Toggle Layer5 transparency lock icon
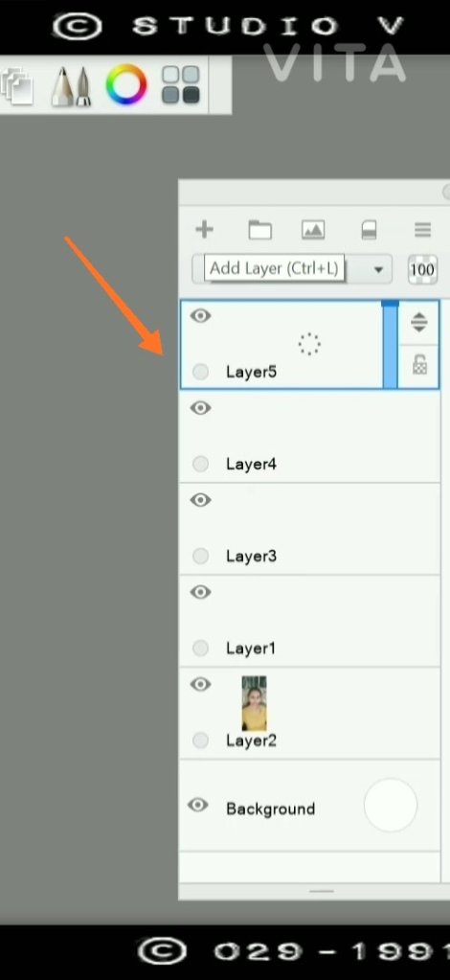The width and height of the screenshot is (450, 980). [420, 365]
